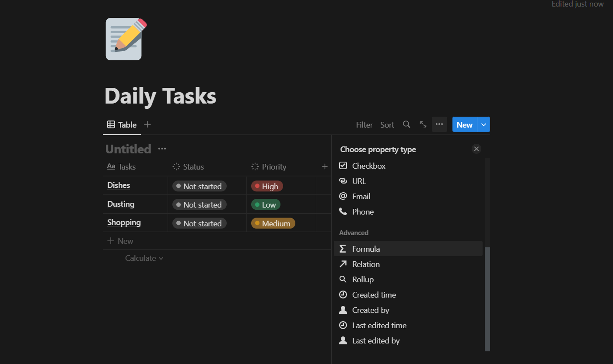613x364 pixels.
Task: Click the Aa icon on Tasks column
Action: coord(111,166)
